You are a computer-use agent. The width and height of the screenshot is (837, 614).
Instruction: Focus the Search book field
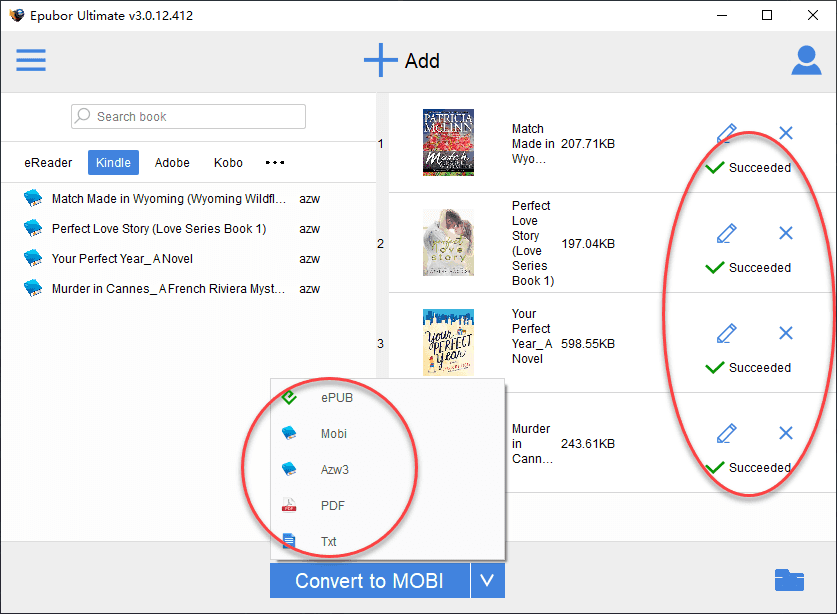click(188, 116)
